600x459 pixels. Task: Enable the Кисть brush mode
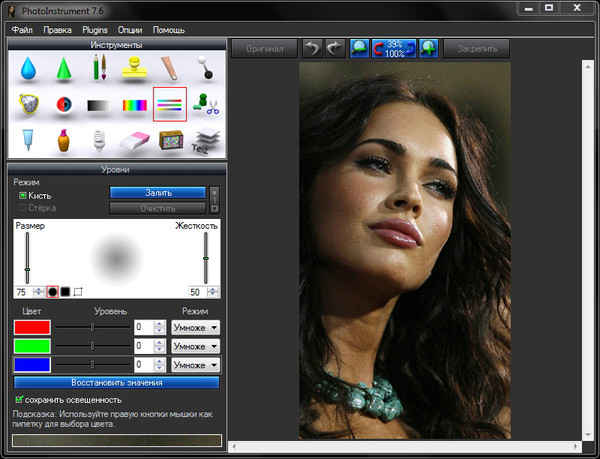pyautogui.click(x=23, y=196)
